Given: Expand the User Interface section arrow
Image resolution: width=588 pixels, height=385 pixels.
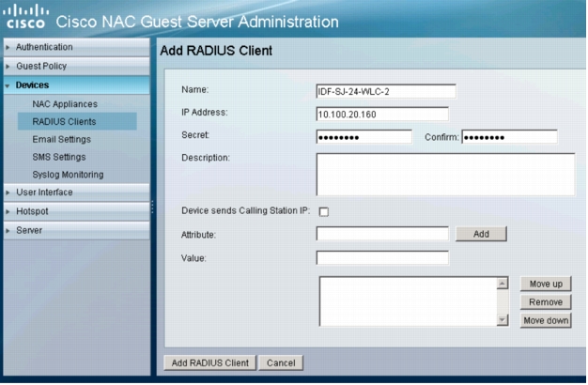Looking at the screenshot, I should click(8, 192).
